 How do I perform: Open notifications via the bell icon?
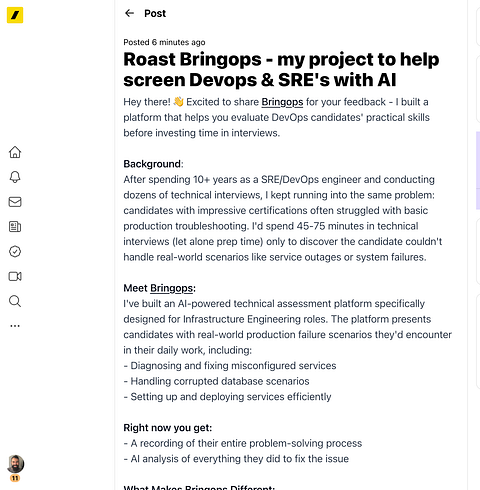pyautogui.click(x=15, y=177)
